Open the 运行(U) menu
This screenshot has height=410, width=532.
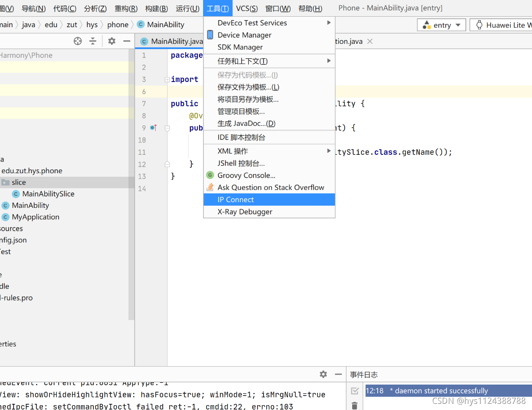187,8
